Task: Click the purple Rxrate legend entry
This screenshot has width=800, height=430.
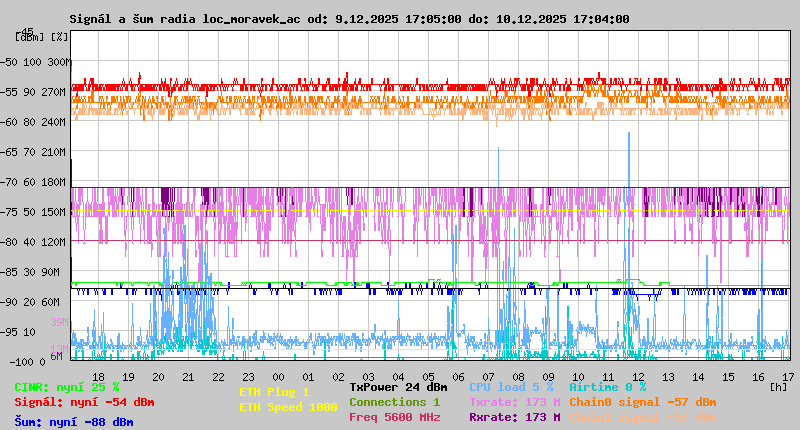Action: pyautogui.click(x=514, y=417)
